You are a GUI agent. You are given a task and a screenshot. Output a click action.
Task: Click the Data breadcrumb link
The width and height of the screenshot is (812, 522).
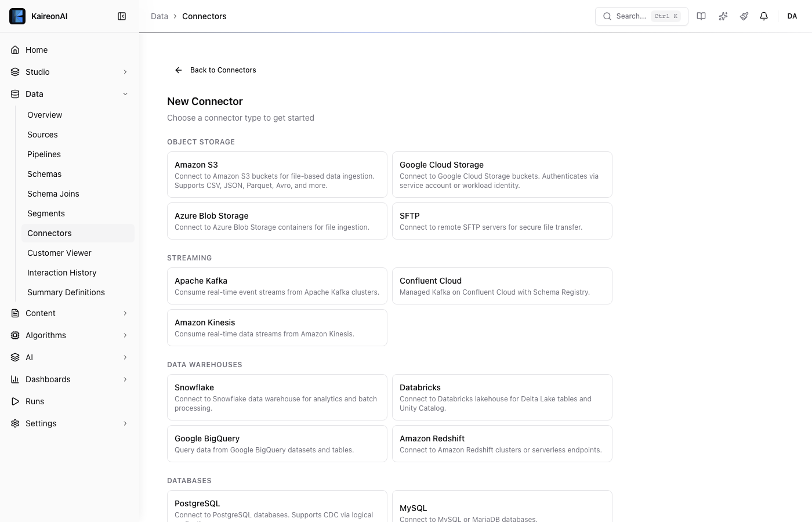pos(159,16)
